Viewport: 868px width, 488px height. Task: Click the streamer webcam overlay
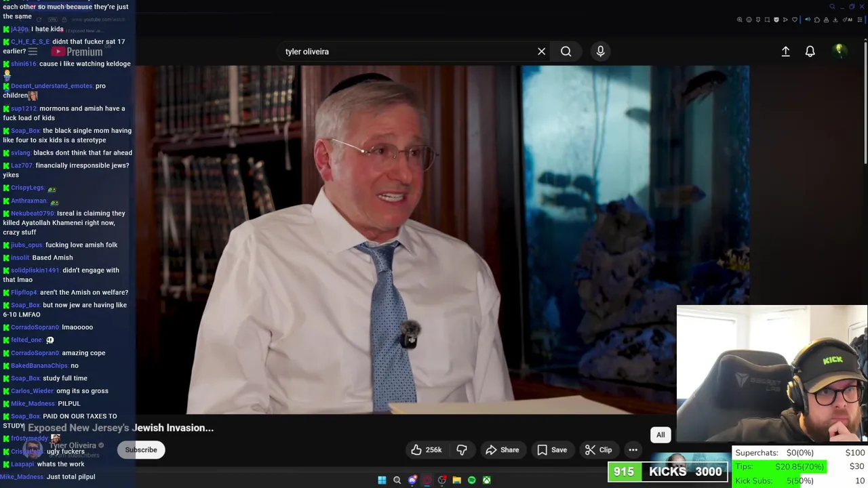click(x=772, y=373)
